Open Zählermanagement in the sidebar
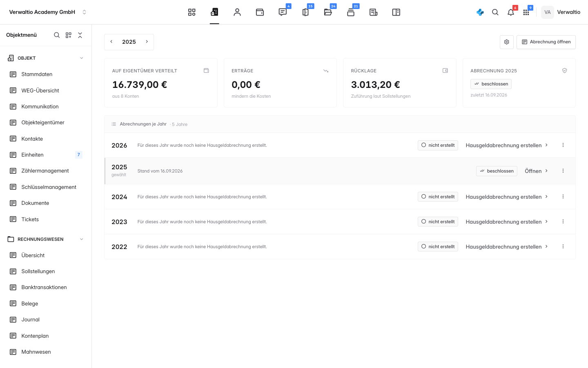588x368 pixels. [46, 171]
